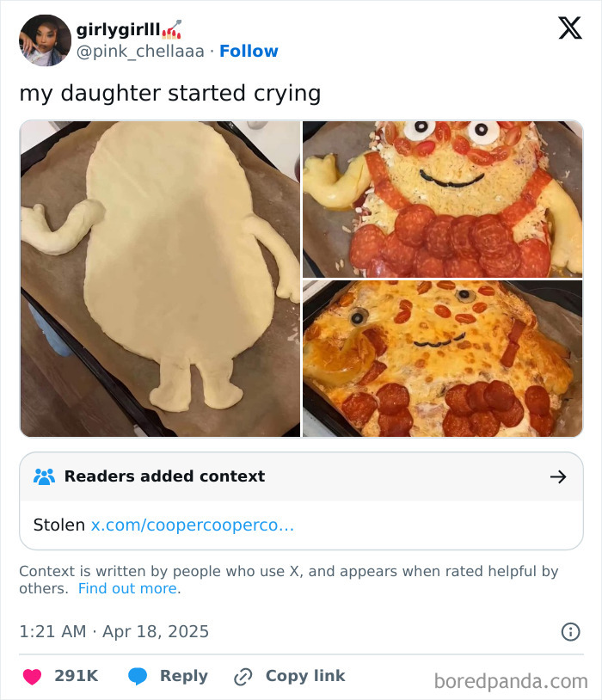Open the raw dough photo
The width and height of the screenshot is (602, 700).
(x=159, y=279)
